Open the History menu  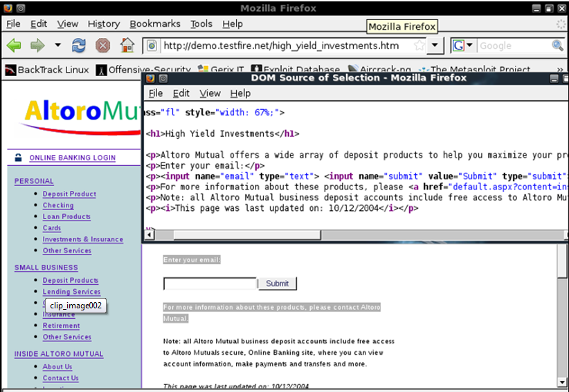pyautogui.click(x=104, y=24)
